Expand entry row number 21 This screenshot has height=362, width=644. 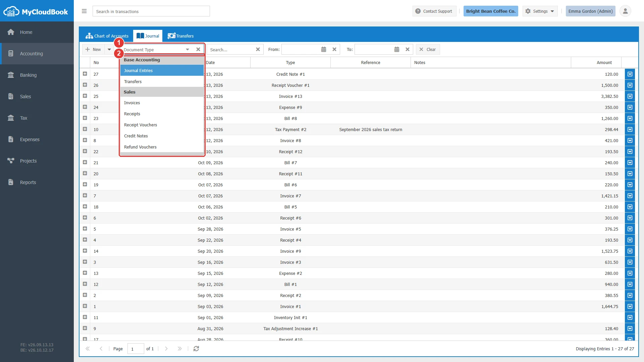(x=85, y=162)
